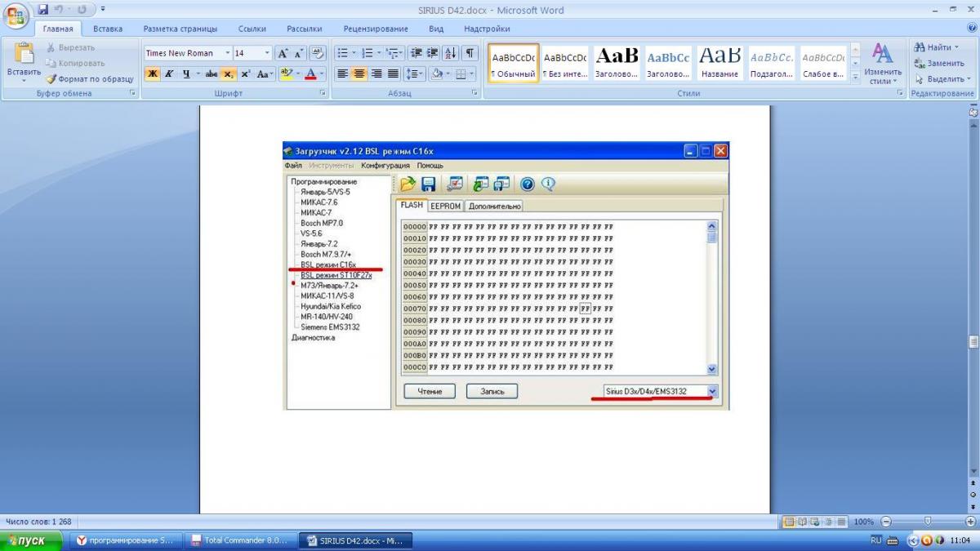Save document from Quick Access toolbar
The width and height of the screenshot is (980, 551).
coord(43,10)
